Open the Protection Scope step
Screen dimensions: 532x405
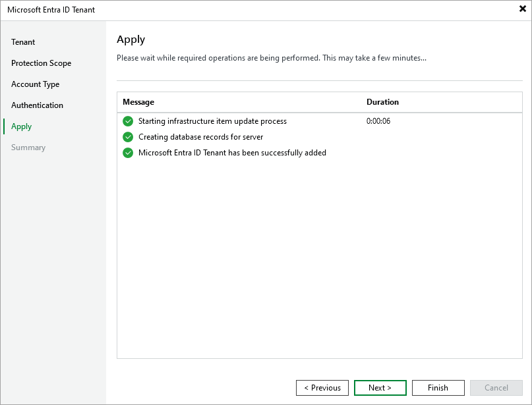41,63
